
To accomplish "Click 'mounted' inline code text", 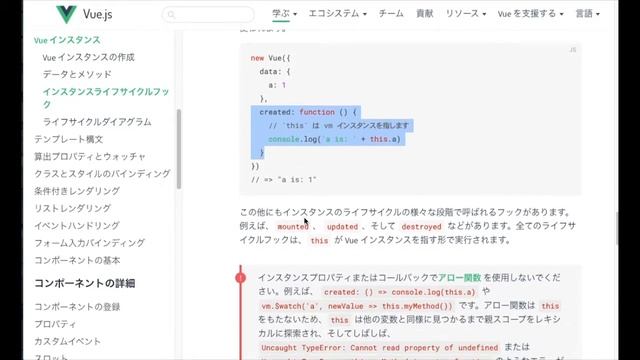I will [x=293, y=227].
